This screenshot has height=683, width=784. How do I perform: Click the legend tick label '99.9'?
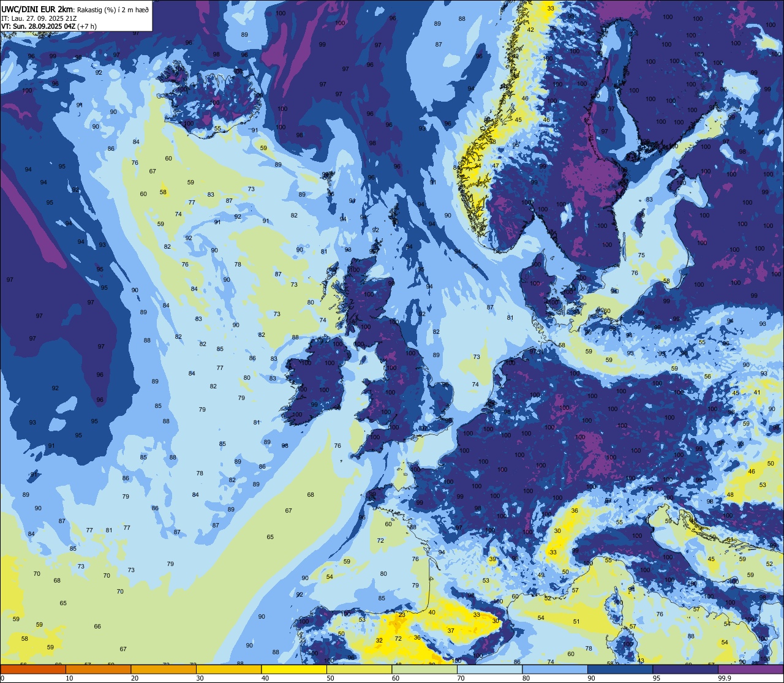725,678
